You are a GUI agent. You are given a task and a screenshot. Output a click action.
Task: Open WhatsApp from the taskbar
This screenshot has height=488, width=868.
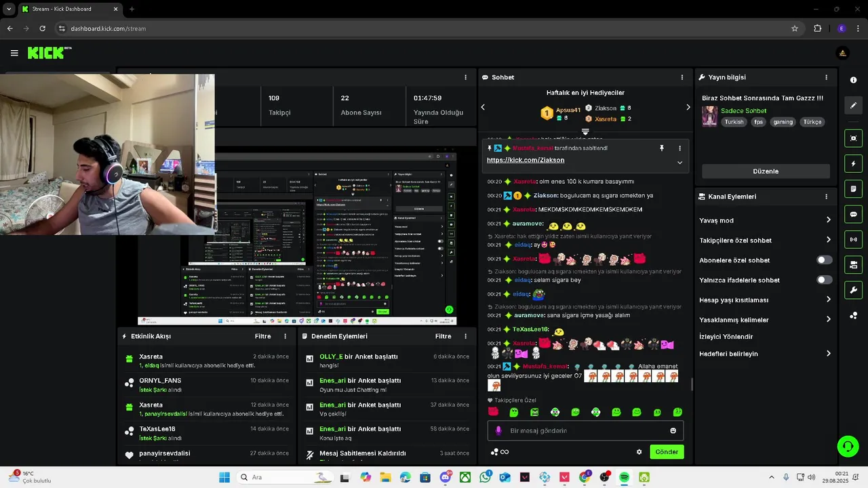click(485, 477)
